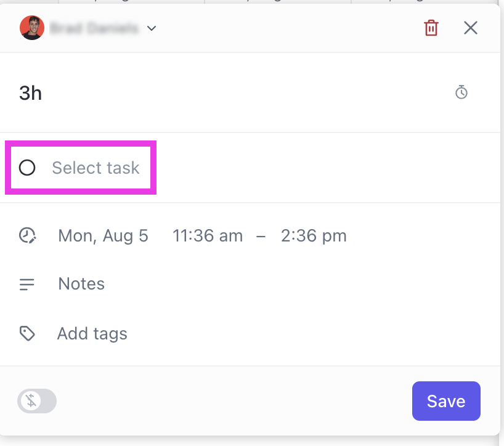Edit the 3h duration field
This screenshot has height=446, width=504.
(x=31, y=93)
